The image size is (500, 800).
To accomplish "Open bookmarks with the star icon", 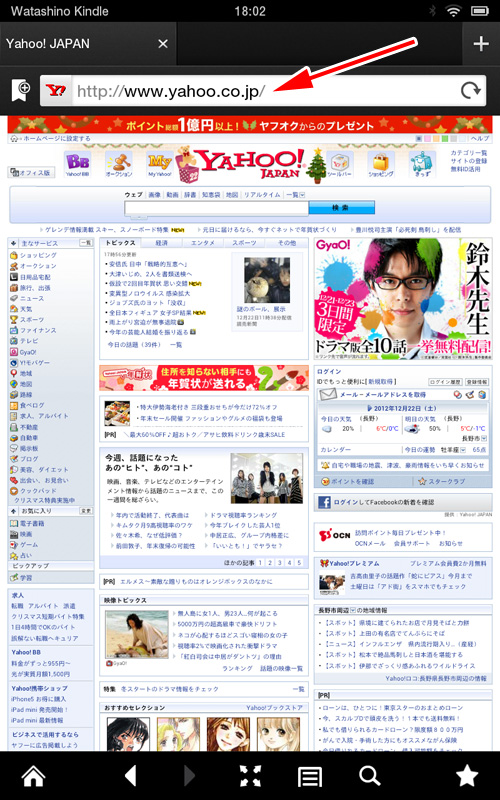I will click(466, 776).
